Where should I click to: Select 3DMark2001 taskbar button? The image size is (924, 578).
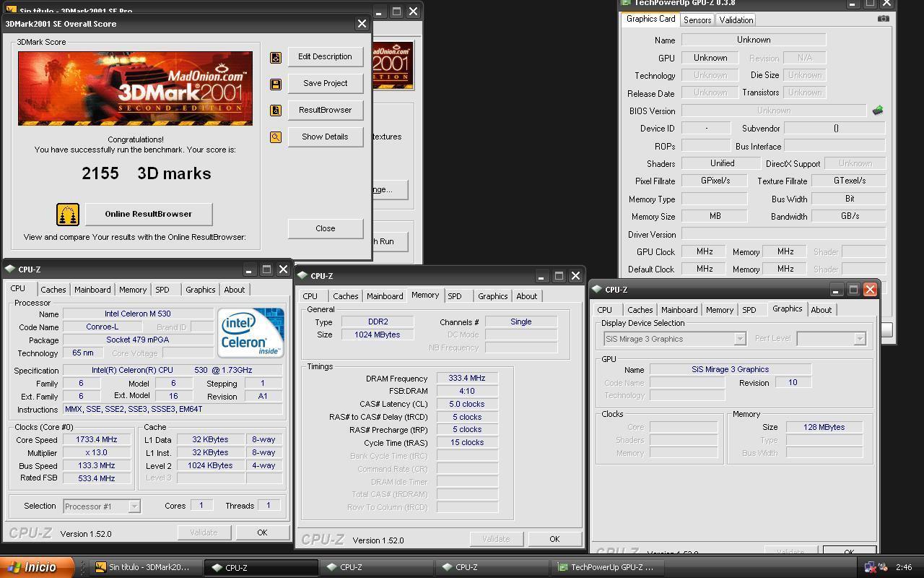[x=145, y=567]
